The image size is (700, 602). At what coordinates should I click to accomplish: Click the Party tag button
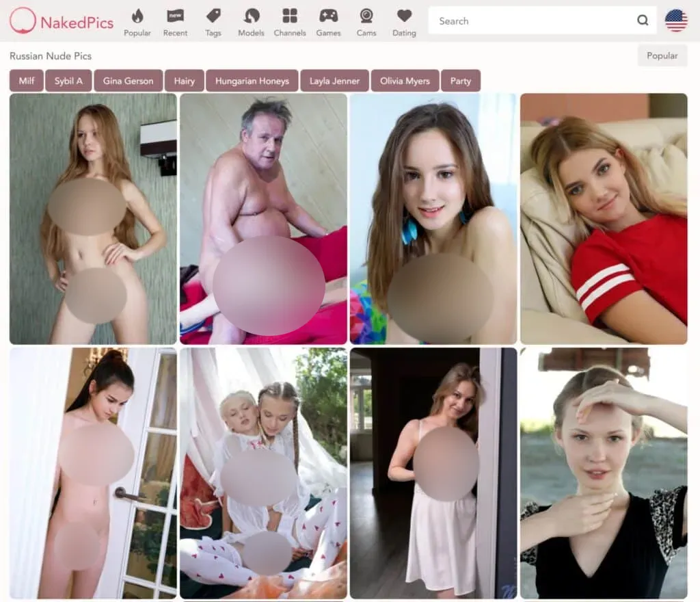pyautogui.click(x=460, y=81)
